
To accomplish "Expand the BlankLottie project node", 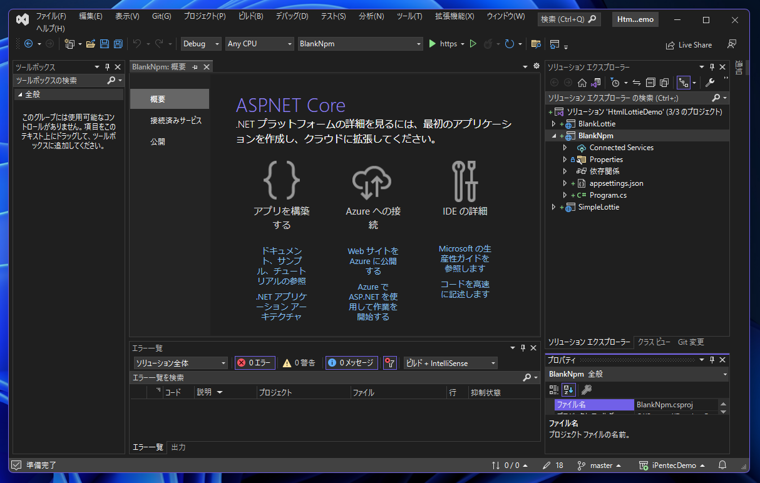I will pyautogui.click(x=554, y=124).
